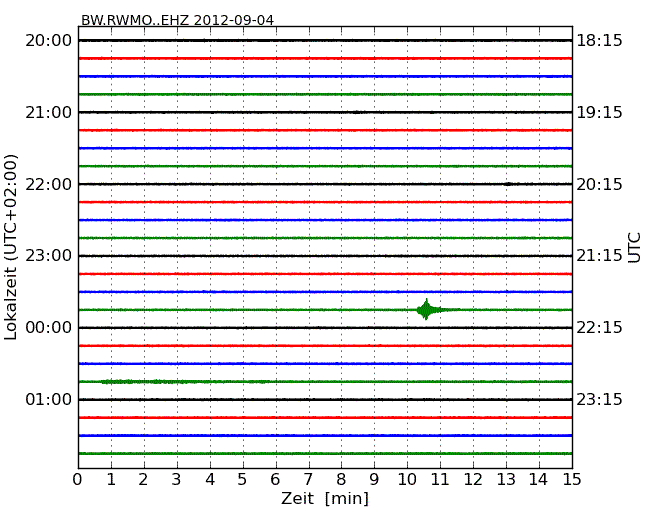Viewport: 650px width, 520px height.
Task: Click the x-axis tick label 8
Action: (x=341, y=479)
